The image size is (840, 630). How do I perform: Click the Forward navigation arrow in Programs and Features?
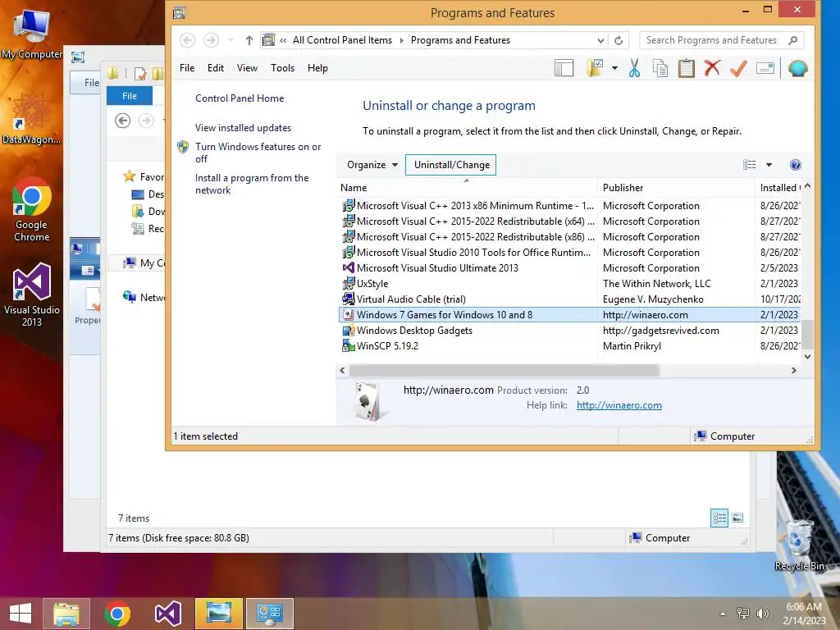[x=211, y=40]
